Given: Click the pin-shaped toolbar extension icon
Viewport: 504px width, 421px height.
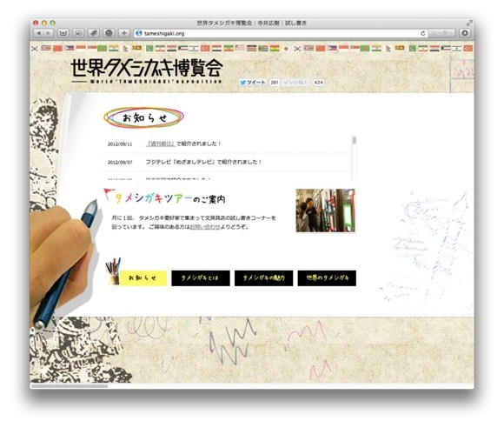Looking at the screenshot, I should [x=94, y=33].
